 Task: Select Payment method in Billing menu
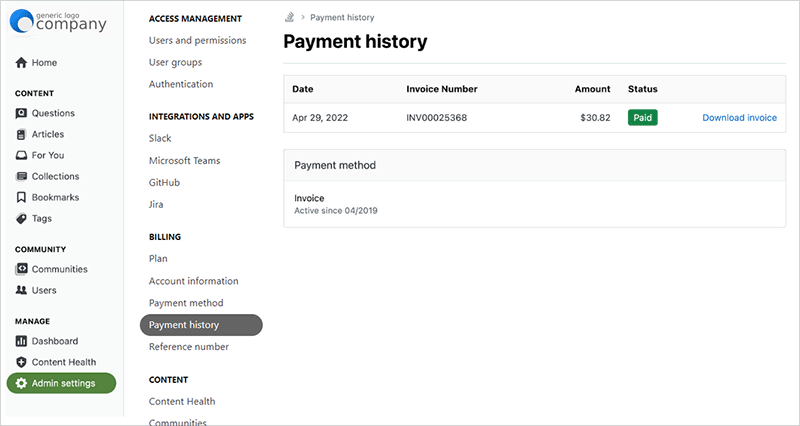[186, 303]
